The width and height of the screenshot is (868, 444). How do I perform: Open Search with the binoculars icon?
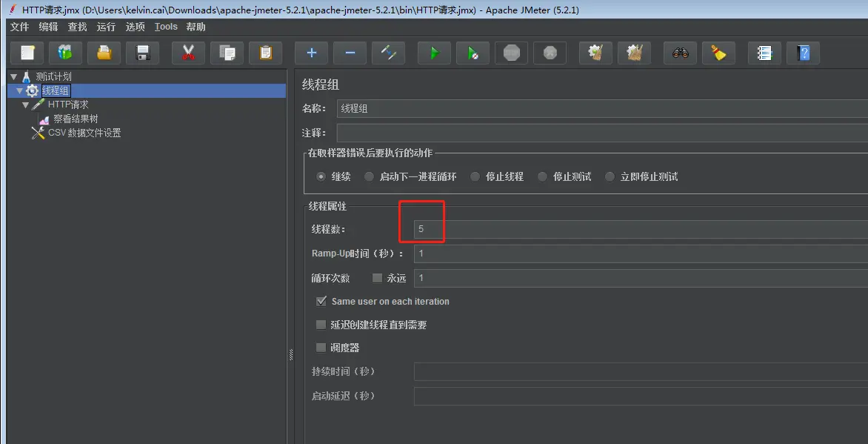coord(681,53)
